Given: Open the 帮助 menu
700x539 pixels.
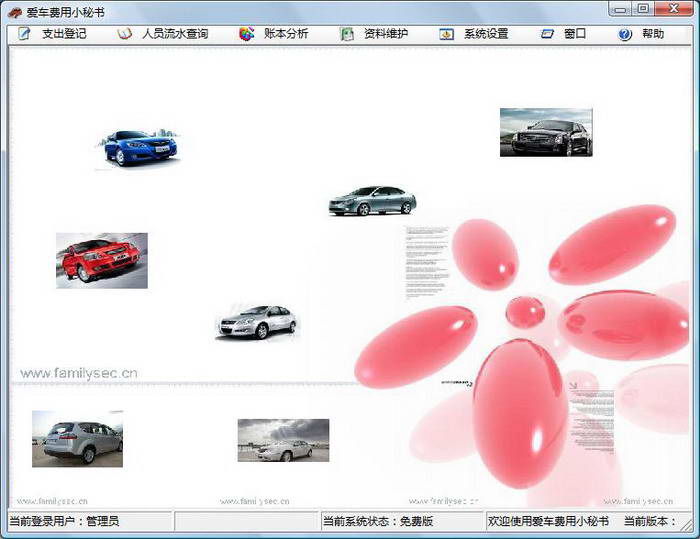Looking at the screenshot, I should click(x=653, y=34).
